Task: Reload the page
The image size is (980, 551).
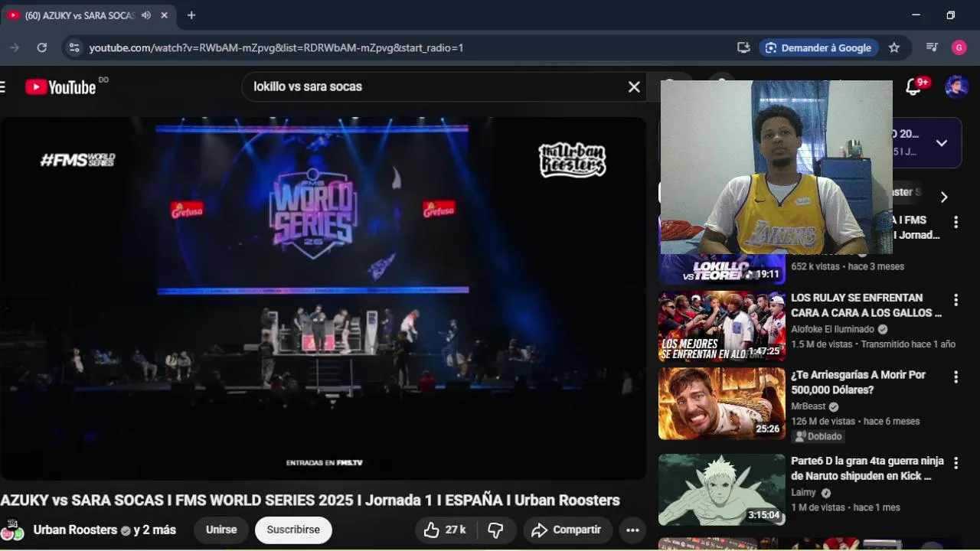Action: click(42, 47)
